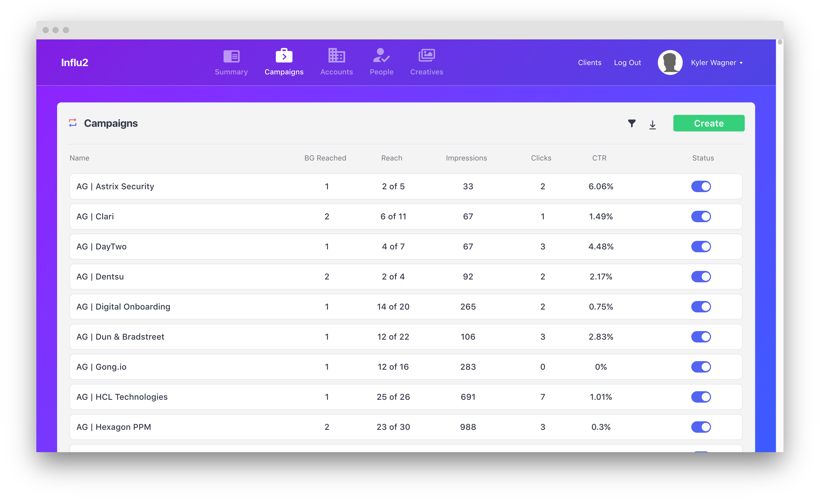Click the filter funnel icon
The height and width of the screenshot is (504, 820).
coord(632,124)
